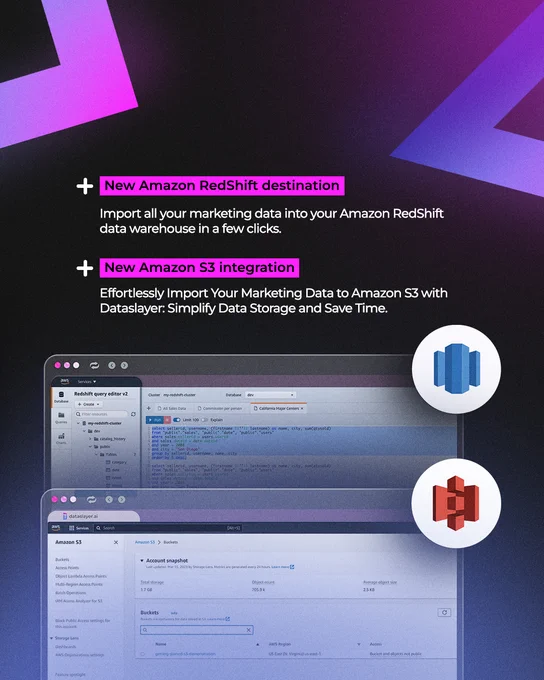This screenshot has height=680, width=544.
Task: Click the plus icon beside RedShift destination heading
Action: pyautogui.click(x=85, y=186)
